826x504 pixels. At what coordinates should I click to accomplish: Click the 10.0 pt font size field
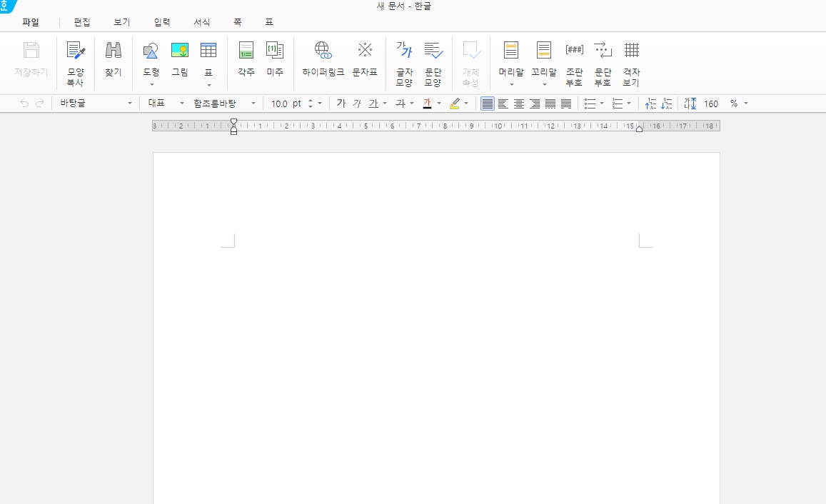click(286, 104)
